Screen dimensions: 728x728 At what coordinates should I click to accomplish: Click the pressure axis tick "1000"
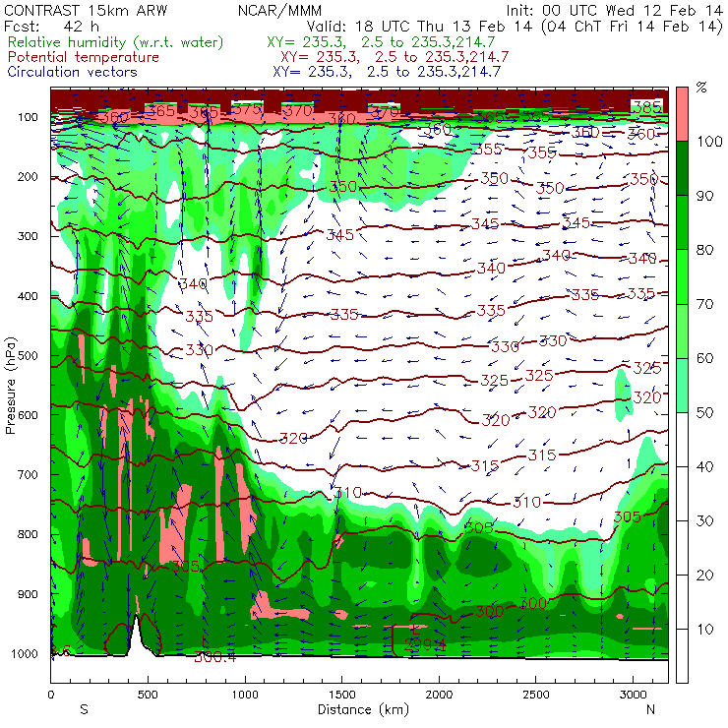(x=25, y=653)
